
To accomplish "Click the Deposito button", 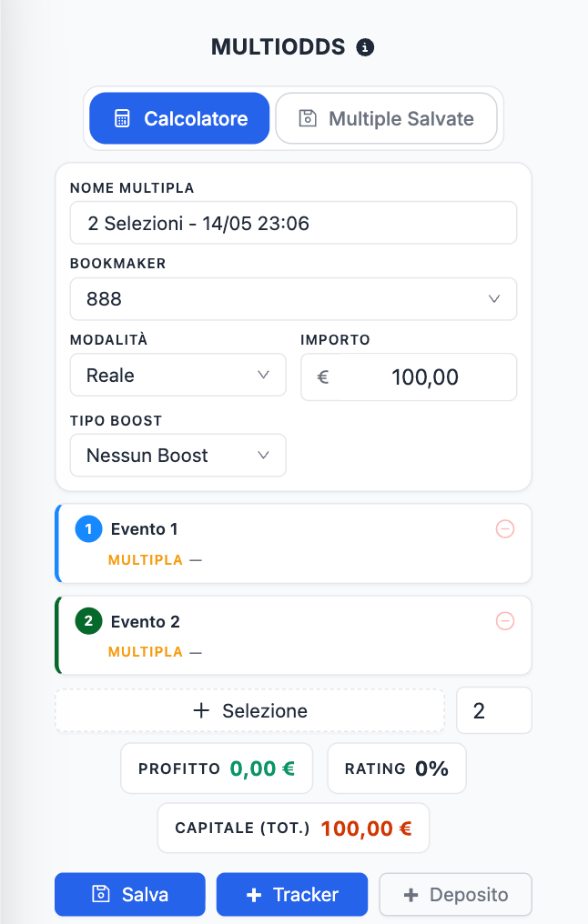I will coord(455,895).
